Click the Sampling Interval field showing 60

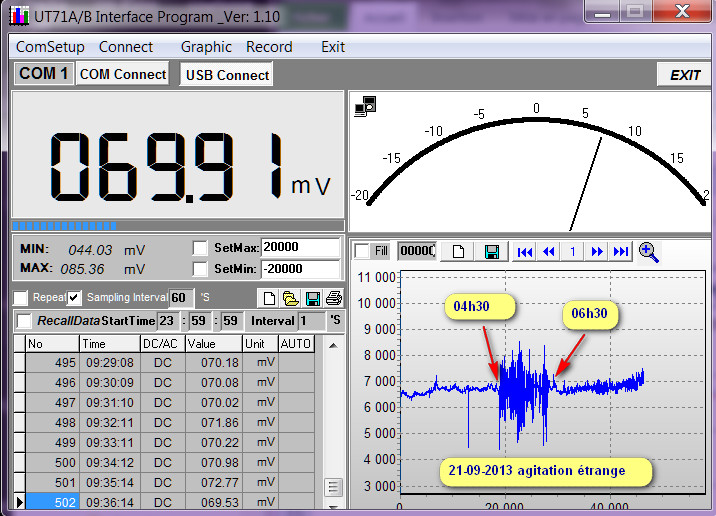pos(181,298)
